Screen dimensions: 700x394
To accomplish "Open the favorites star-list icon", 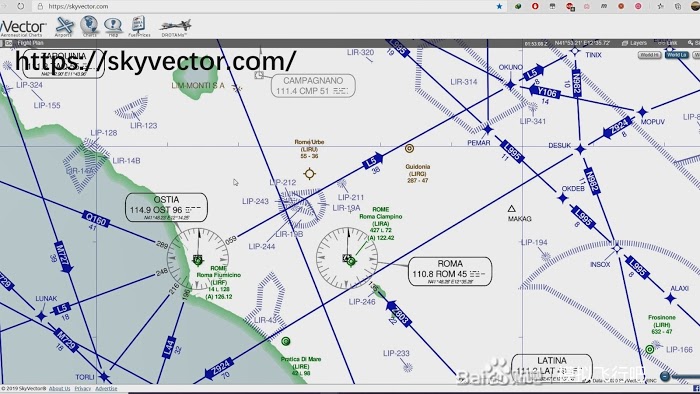I will click(661, 6).
